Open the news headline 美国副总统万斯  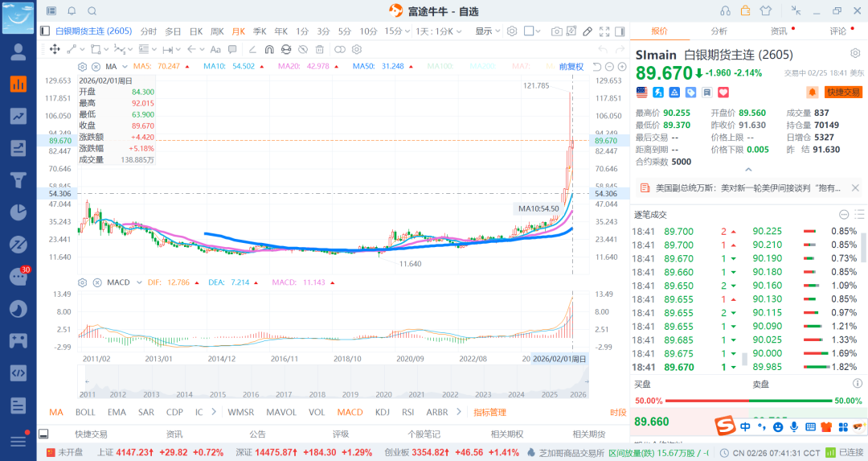pyautogui.click(x=748, y=188)
